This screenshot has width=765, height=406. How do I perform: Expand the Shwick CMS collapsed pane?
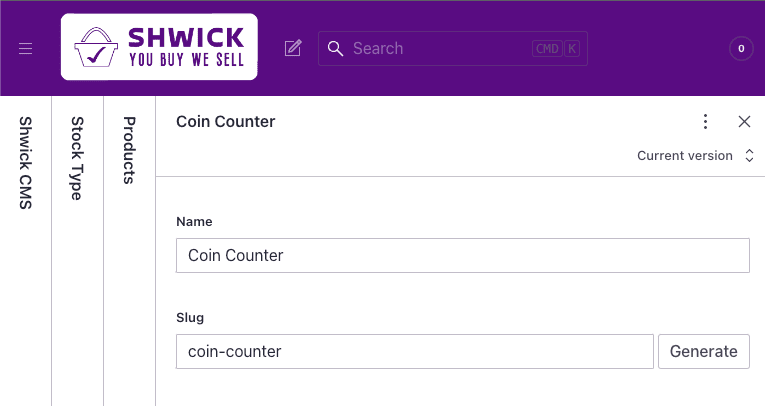(26, 162)
